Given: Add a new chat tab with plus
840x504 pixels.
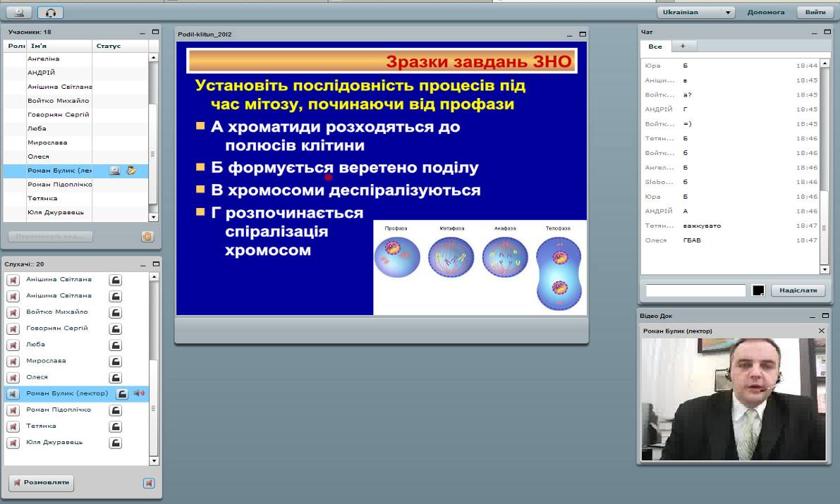Looking at the screenshot, I should point(683,47).
